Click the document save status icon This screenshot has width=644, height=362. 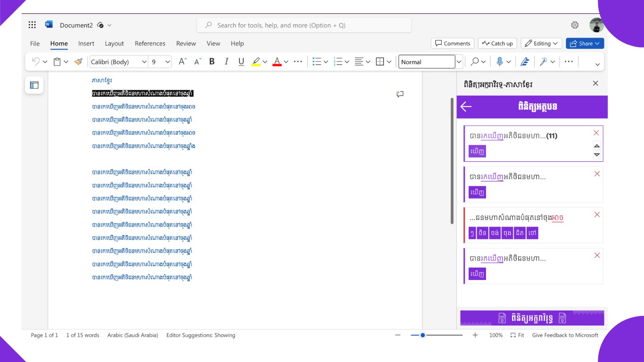tap(100, 25)
